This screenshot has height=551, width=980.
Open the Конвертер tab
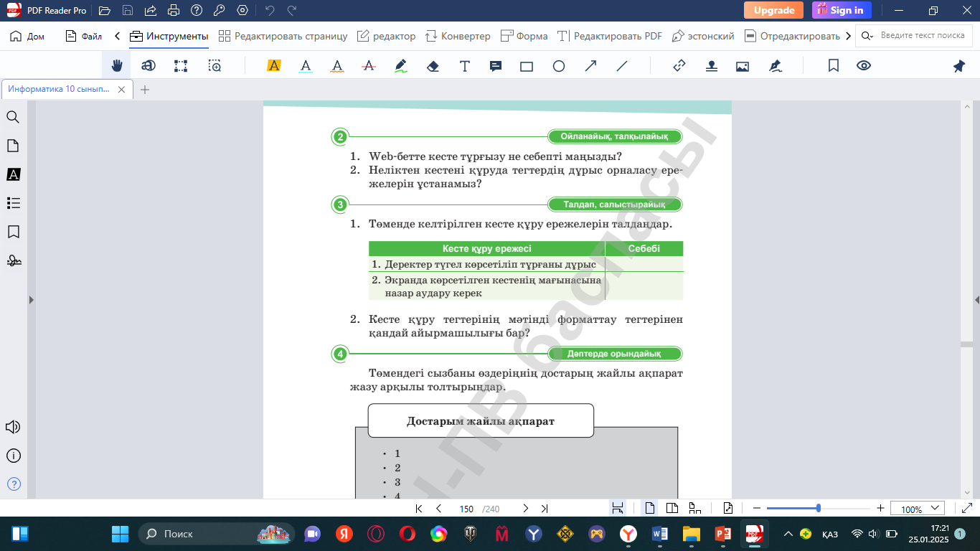click(x=458, y=36)
